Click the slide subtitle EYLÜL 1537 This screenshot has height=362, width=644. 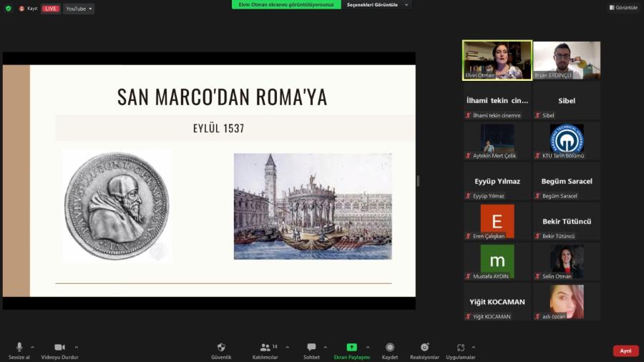tap(218, 129)
